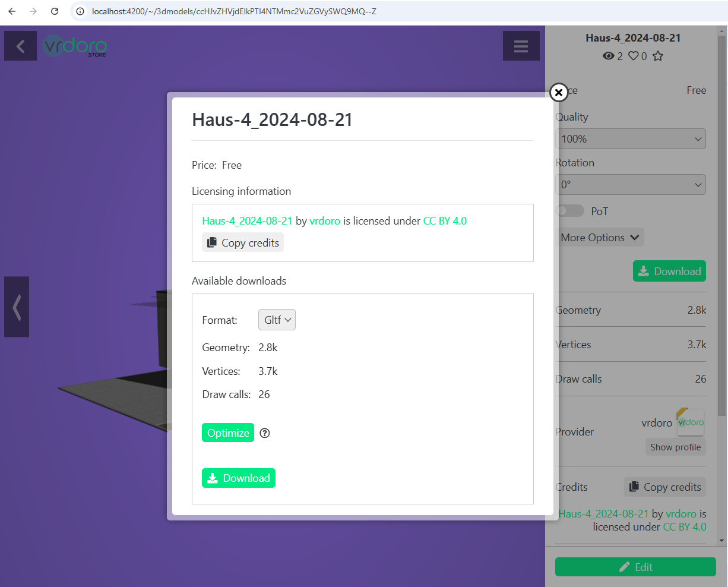Click the previous model arrow on left edge
The image size is (728, 587).
17,307
